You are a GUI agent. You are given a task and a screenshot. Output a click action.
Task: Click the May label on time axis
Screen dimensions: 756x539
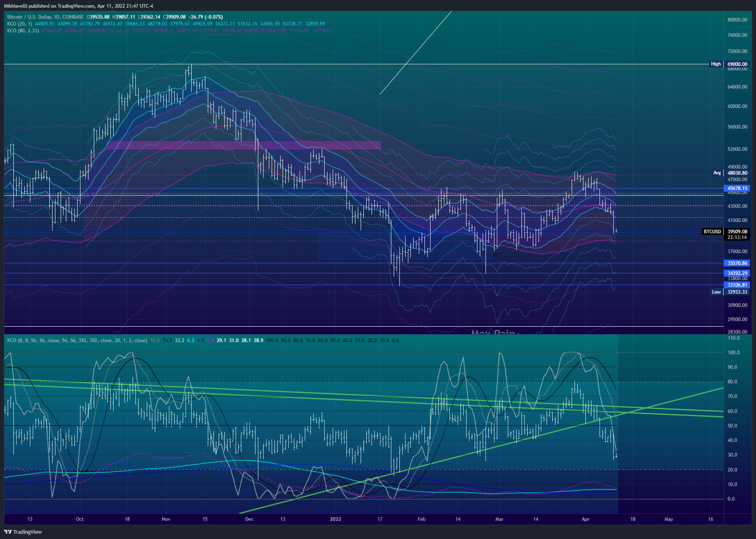[669, 519]
